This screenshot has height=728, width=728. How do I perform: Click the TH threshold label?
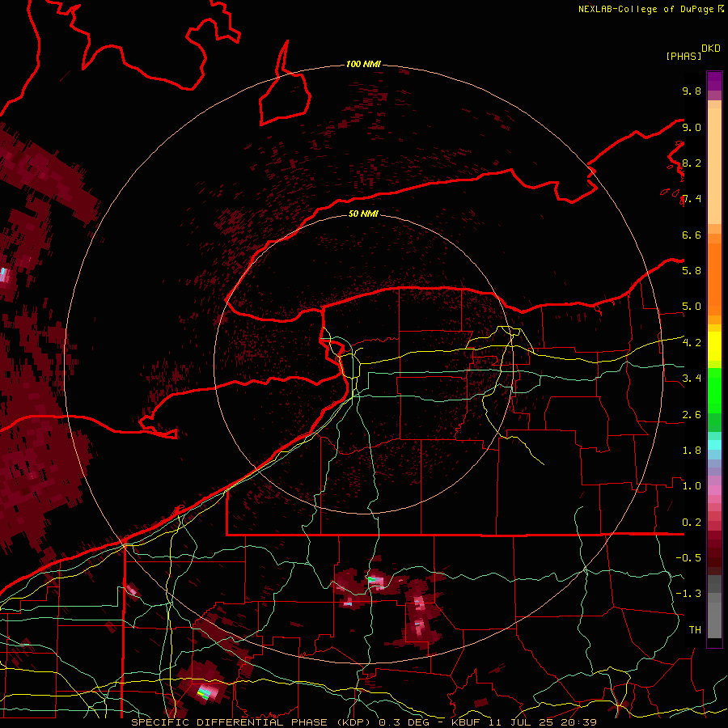[x=695, y=630]
